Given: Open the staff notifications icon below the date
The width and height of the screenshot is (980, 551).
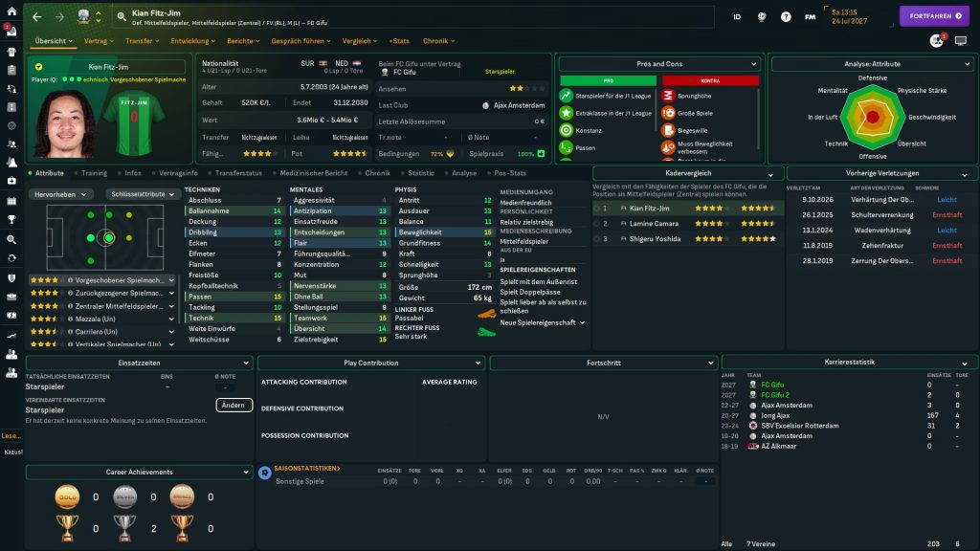Looking at the screenshot, I should coord(936,41).
